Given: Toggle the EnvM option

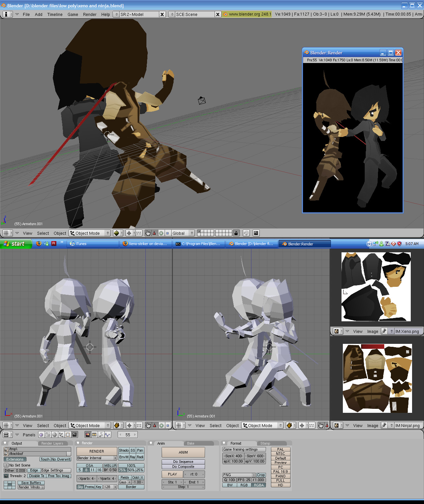Looking at the screenshot, I should (x=124, y=457).
